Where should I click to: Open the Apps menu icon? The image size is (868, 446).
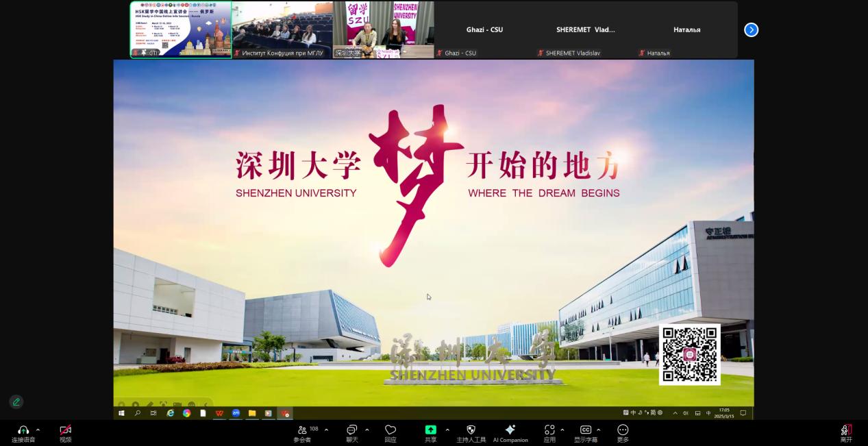(549, 430)
